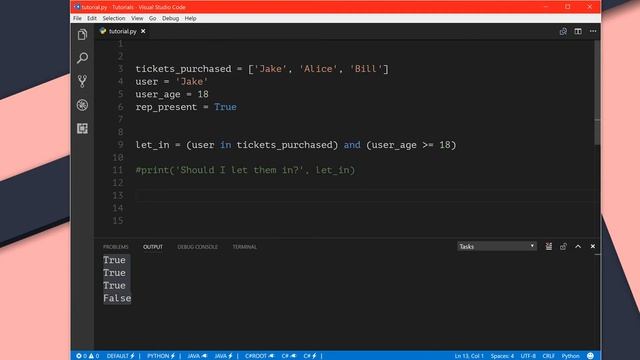
Task: Click the True value on line 6
Action: click(x=225, y=107)
